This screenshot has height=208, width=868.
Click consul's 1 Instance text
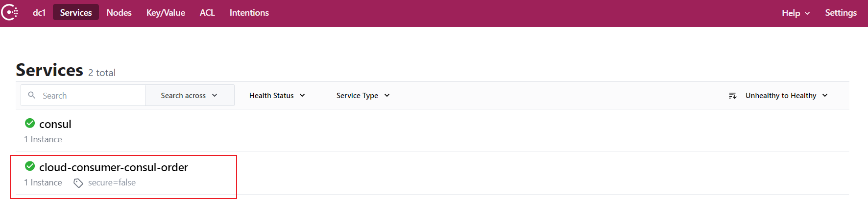[x=43, y=139]
